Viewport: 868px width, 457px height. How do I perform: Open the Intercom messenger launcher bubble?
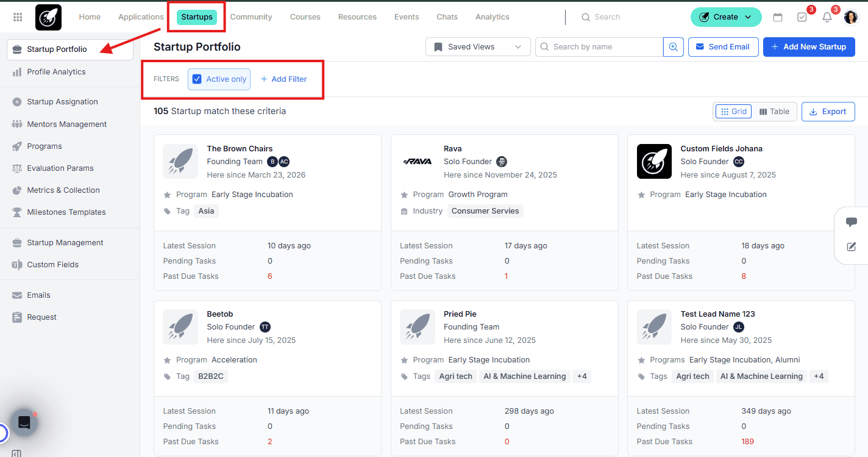click(x=24, y=422)
